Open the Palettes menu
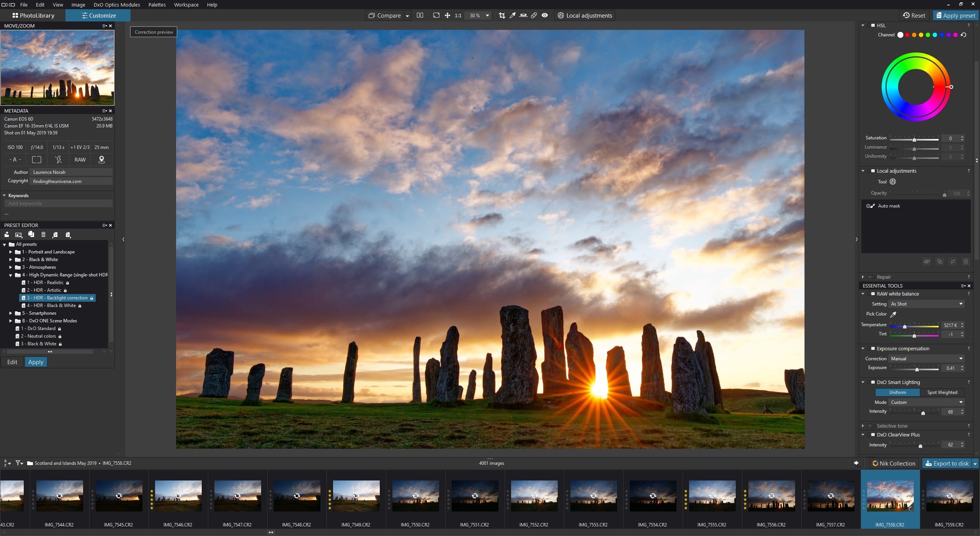Viewport: 980px width, 536px height. click(x=157, y=5)
